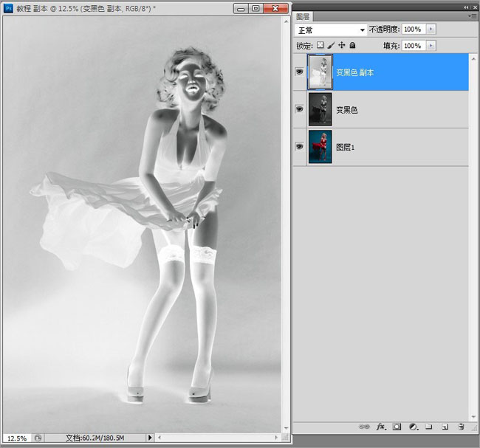The width and height of the screenshot is (480, 448).
Task: Select the 变黑色 layer name
Action: [x=347, y=110]
